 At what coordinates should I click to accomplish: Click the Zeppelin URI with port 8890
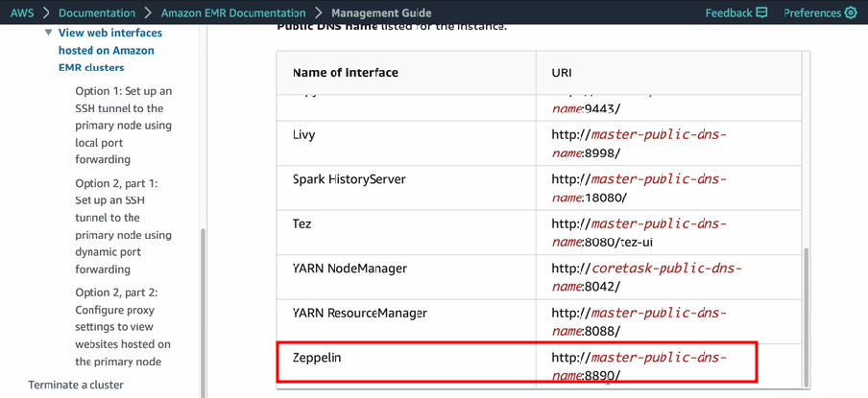639,366
